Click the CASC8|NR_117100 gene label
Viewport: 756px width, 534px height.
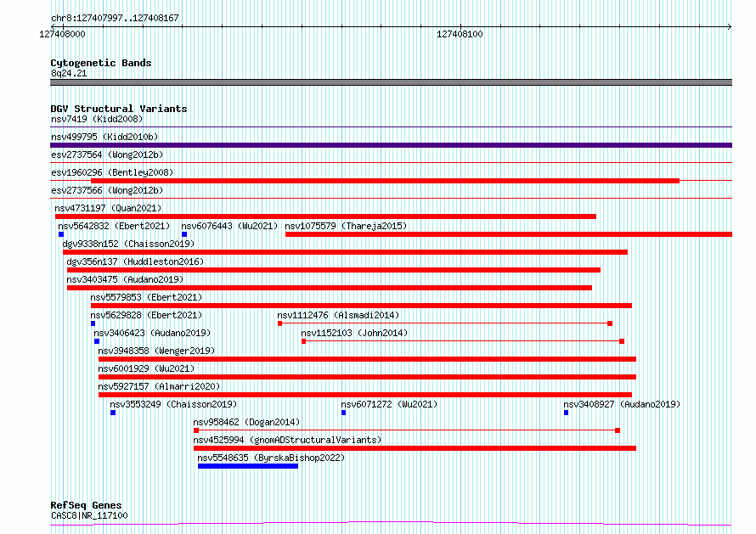pos(89,515)
